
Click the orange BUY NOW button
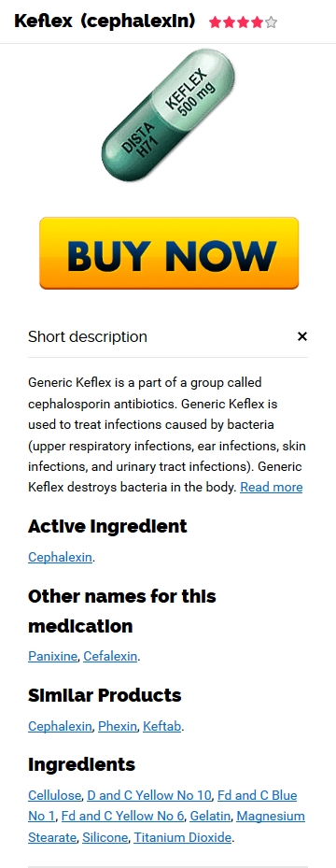coord(169,253)
